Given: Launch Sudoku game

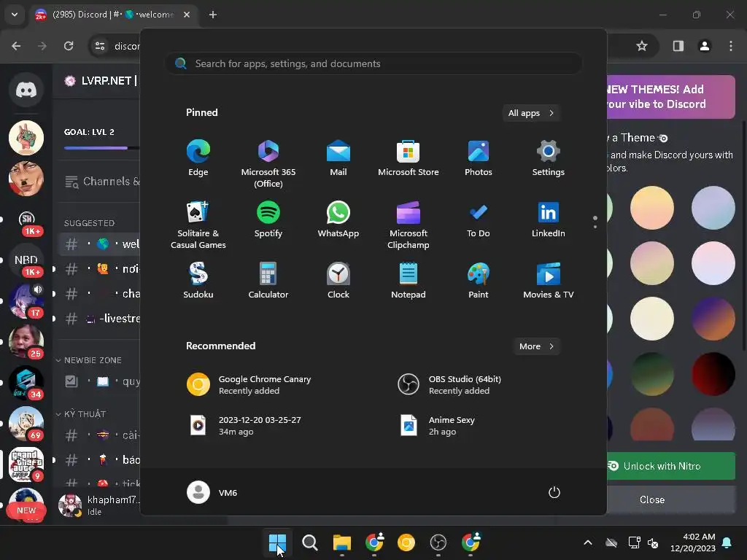Looking at the screenshot, I should pyautogui.click(x=198, y=281).
